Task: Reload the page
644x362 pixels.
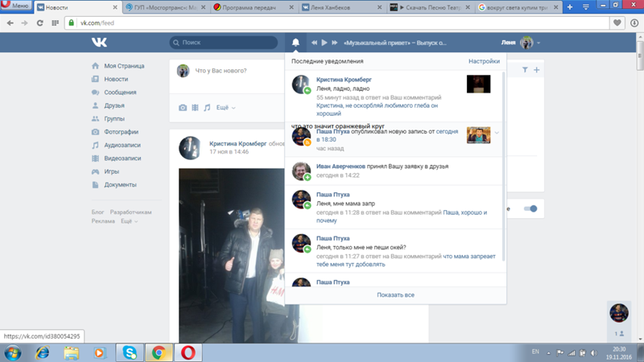Action: point(39,23)
